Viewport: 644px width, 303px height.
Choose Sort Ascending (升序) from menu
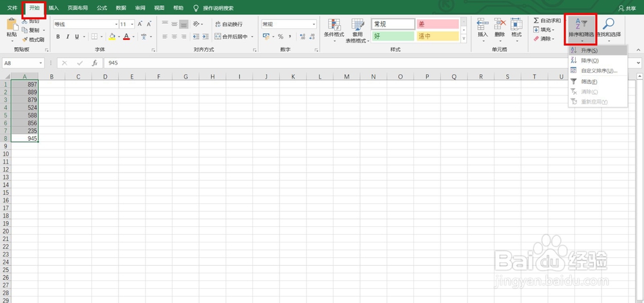tap(598, 50)
